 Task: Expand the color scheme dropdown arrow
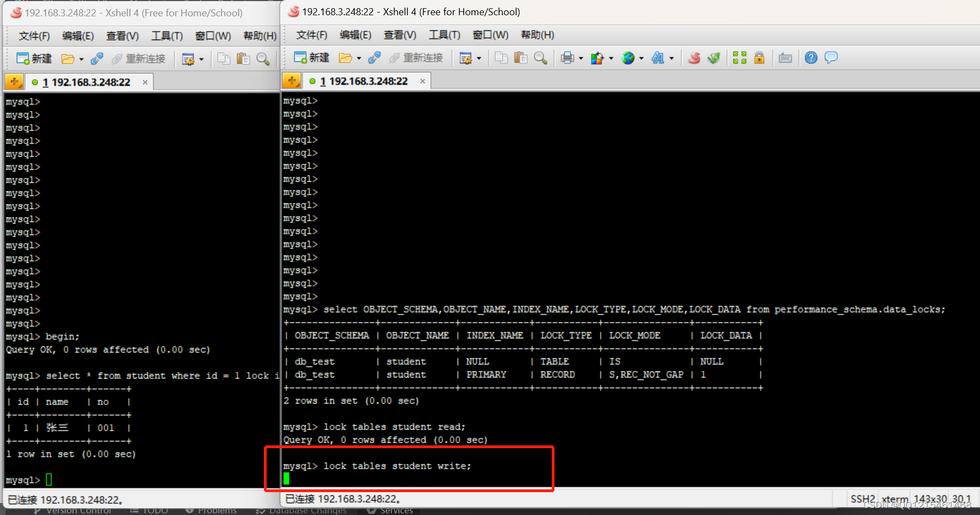coord(611,58)
